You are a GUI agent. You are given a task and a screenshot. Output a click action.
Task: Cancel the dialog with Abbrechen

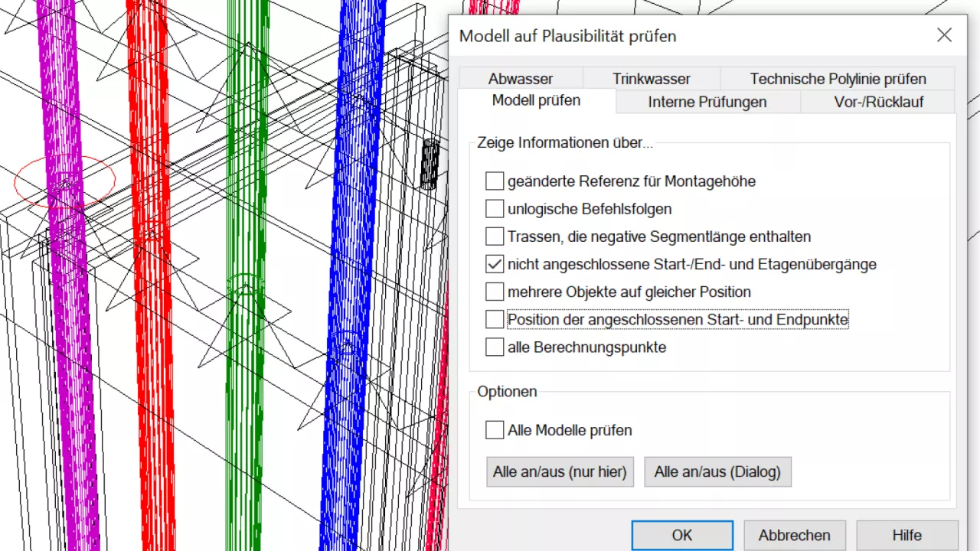[794, 535]
